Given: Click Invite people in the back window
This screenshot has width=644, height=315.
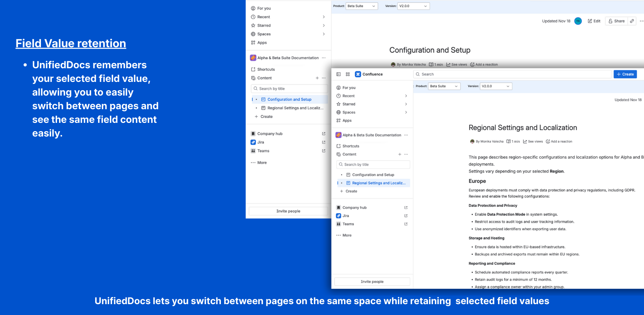Looking at the screenshot, I should pos(288,211).
